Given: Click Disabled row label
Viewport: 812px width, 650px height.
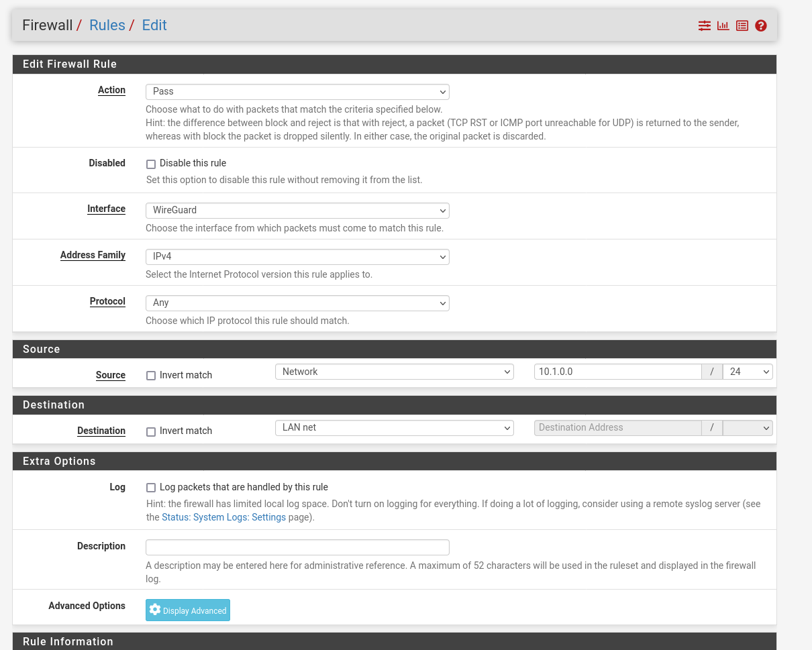Looking at the screenshot, I should (x=107, y=163).
